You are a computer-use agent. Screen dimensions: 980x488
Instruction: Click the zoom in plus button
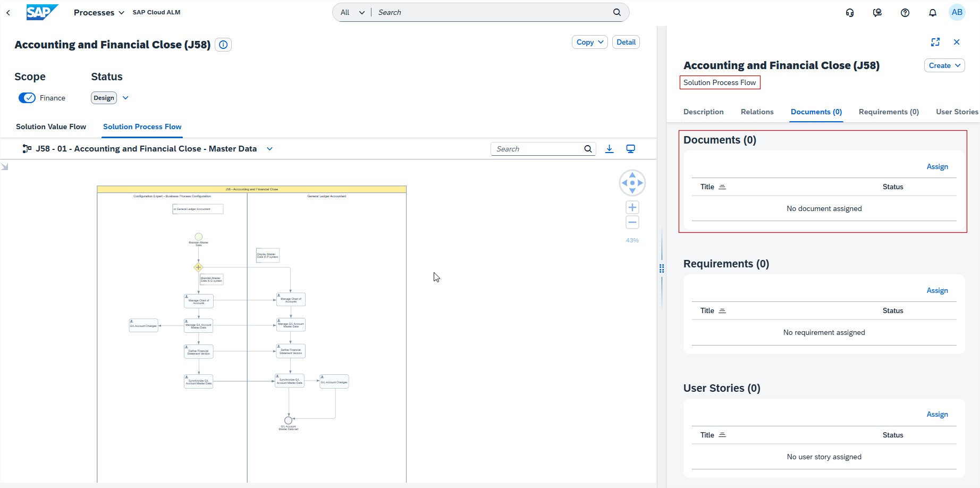click(x=632, y=207)
